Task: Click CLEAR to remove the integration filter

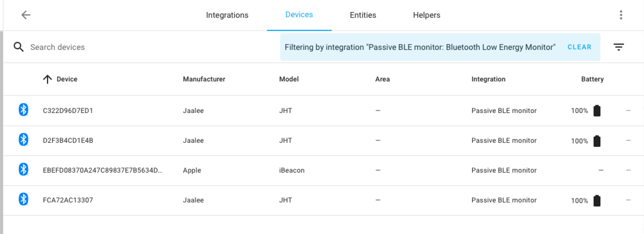Action: 579,47
